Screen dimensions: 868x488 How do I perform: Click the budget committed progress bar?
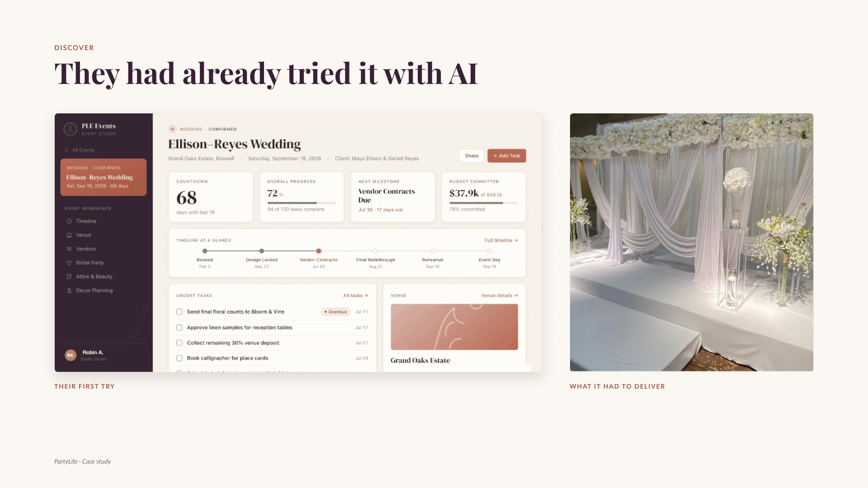pos(484,203)
